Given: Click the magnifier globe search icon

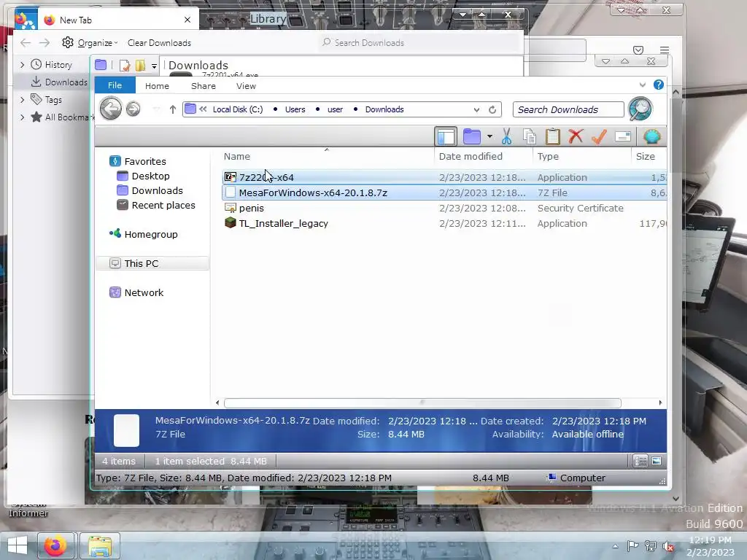Looking at the screenshot, I should tap(640, 109).
